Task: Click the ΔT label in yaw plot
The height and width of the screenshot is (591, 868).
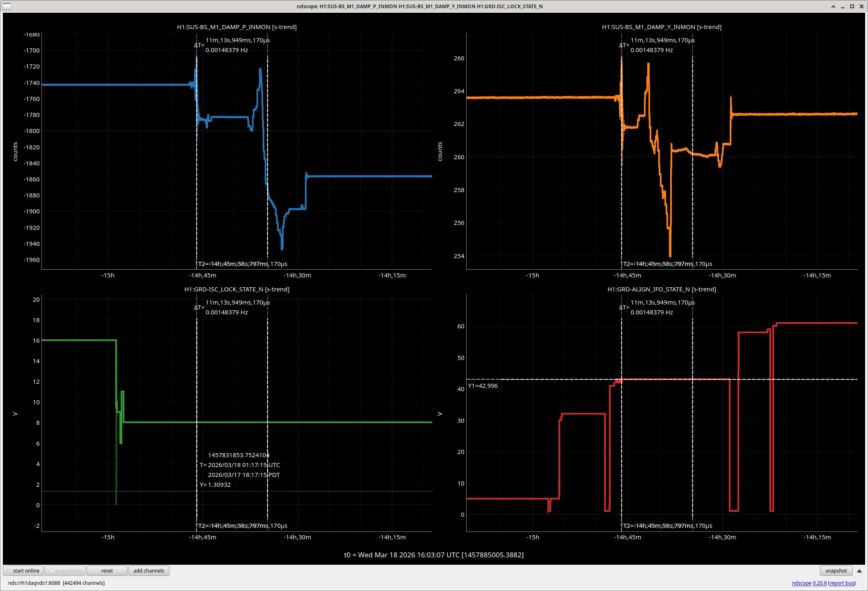Action: click(x=624, y=45)
